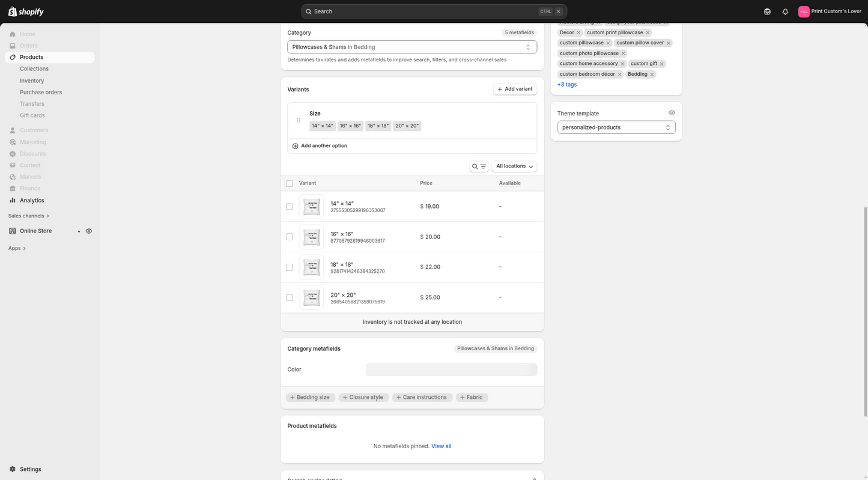This screenshot has width=868, height=480.
Task: Remove the custom pillowcase tag
Action: click(608, 43)
